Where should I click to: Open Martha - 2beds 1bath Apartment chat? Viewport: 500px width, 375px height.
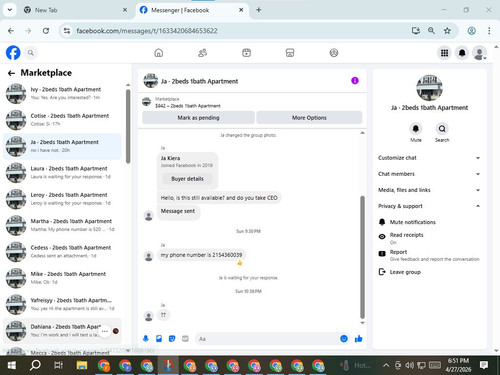click(62, 225)
